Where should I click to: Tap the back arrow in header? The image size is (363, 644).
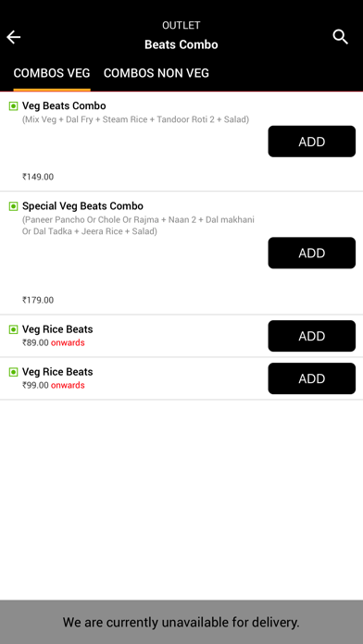tap(14, 37)
